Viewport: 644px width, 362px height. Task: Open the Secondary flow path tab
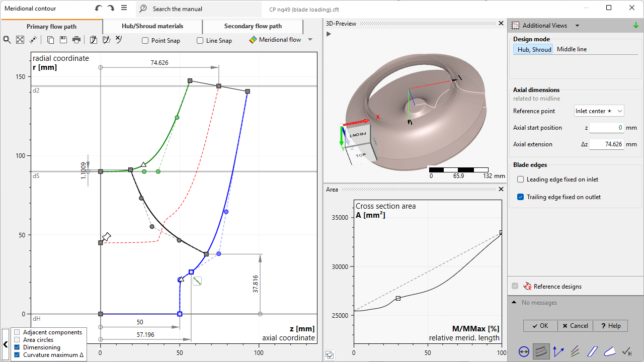coord(253,26)
